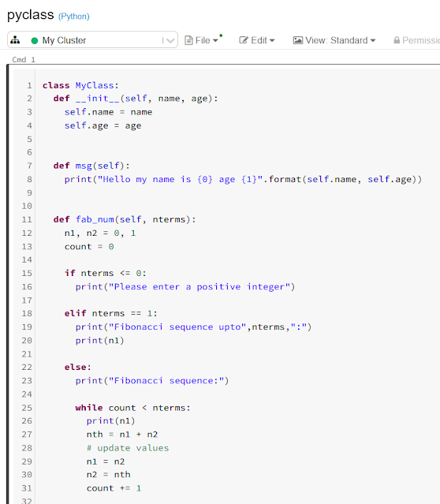Click the 'n1 = n2' line
Screen dimensions: 440x504
(106, 461)
